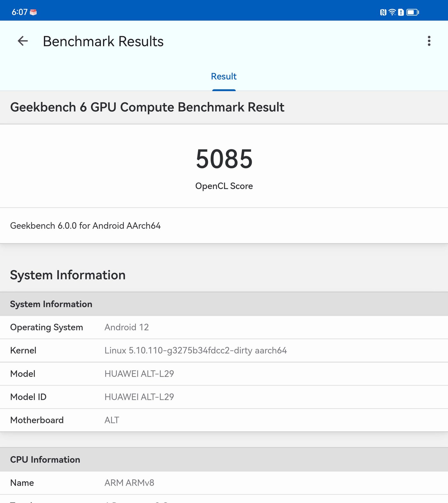
Task: Tap the HUAWEI ALT-L29 value in Model ID row
Action: 139,397
